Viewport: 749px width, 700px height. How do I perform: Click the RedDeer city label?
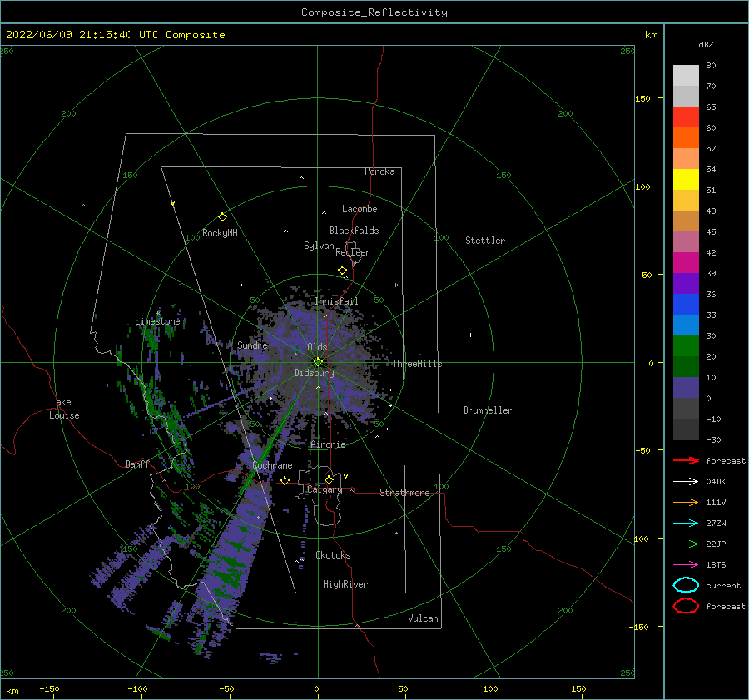tap(353, 252)
